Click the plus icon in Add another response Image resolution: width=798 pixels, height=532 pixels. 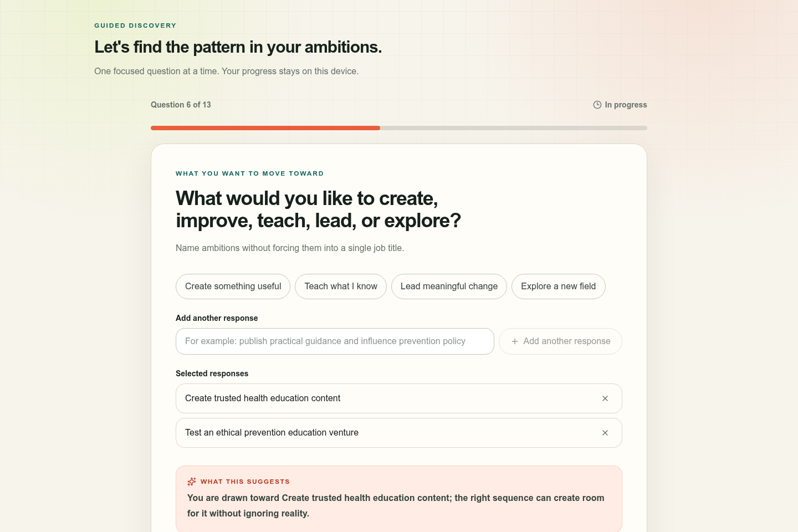coord(515,341)
